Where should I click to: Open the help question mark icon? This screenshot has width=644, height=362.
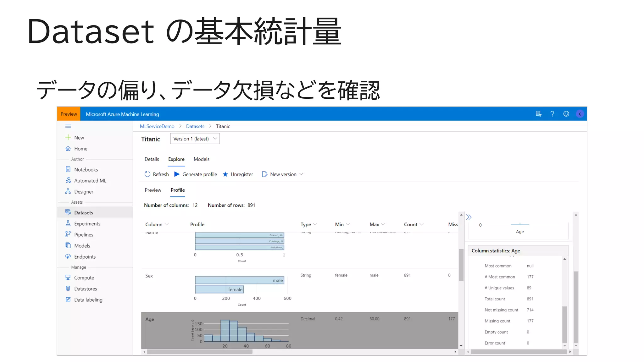pyautogui.click(x=552, y=114)
